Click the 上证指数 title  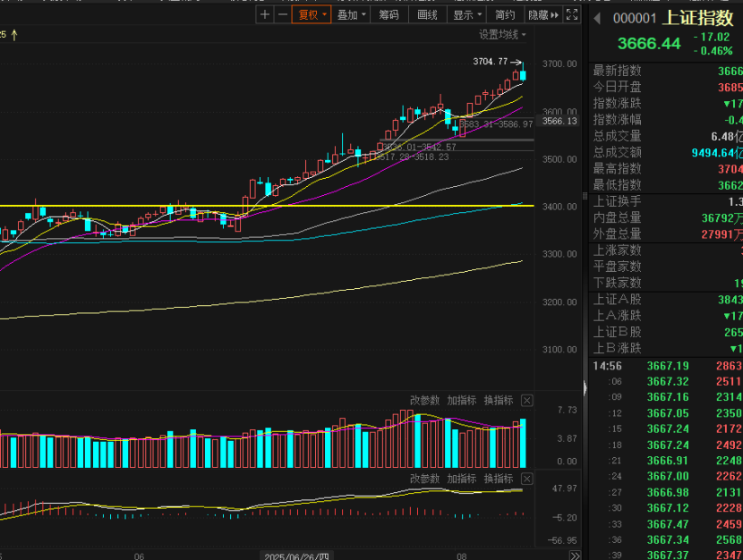pos(698,18)
